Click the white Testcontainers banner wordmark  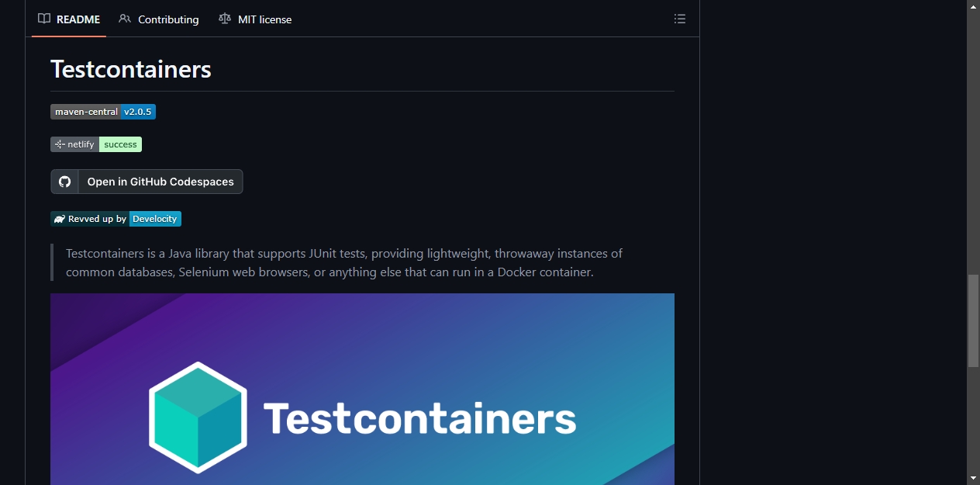point(420,418)
